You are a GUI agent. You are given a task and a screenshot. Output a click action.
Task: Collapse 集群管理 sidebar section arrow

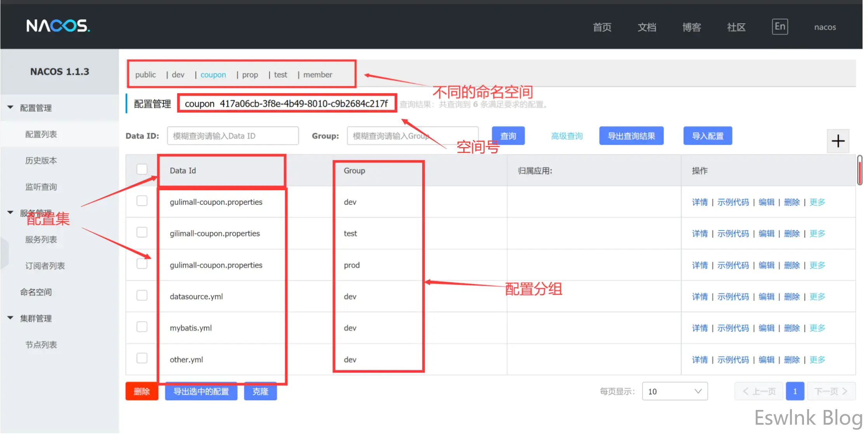(x=10, y=318)
